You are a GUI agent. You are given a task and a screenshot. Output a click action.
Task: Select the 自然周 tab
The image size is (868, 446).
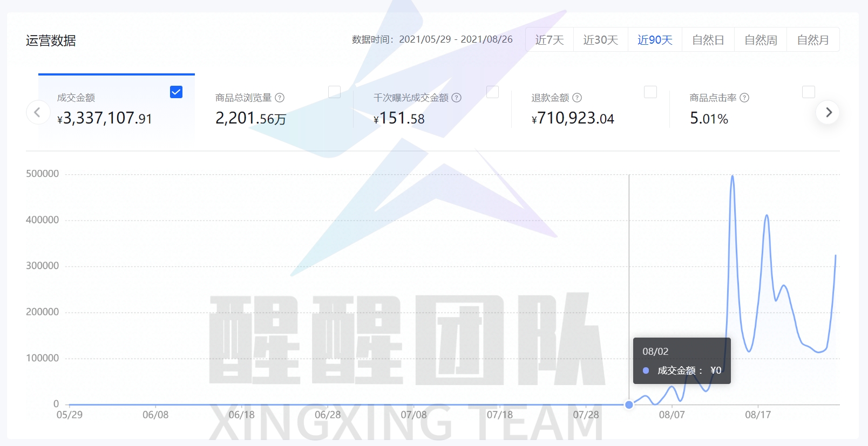761,40
